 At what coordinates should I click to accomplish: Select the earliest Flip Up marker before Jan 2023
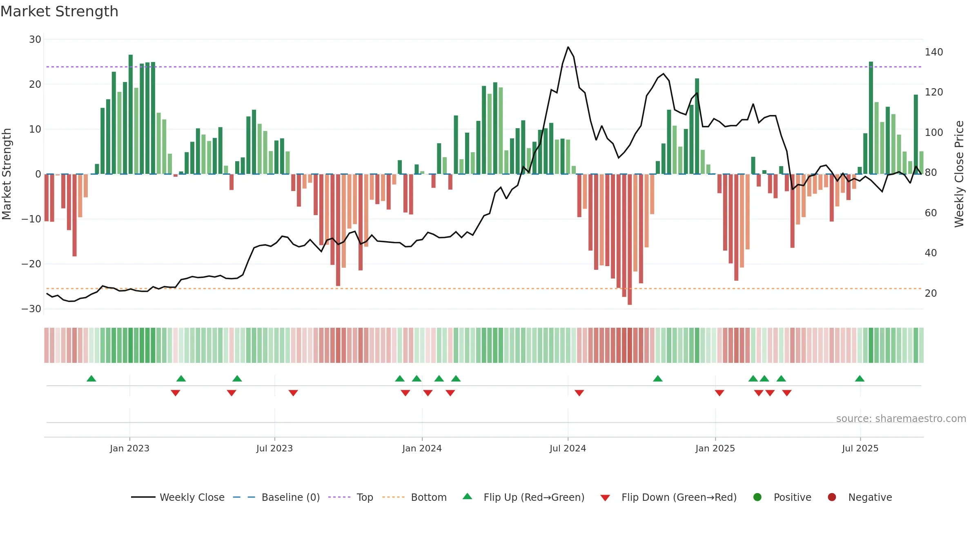pos(91,378)
